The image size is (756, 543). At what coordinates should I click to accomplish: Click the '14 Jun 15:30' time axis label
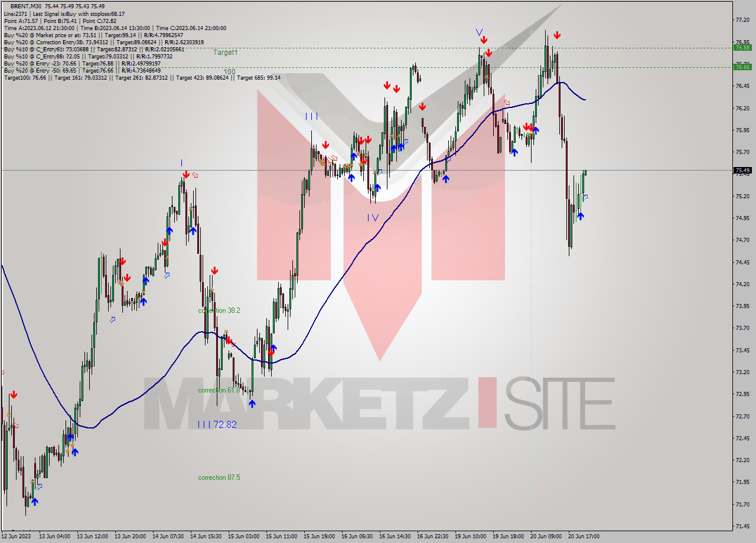pos(206,537)
